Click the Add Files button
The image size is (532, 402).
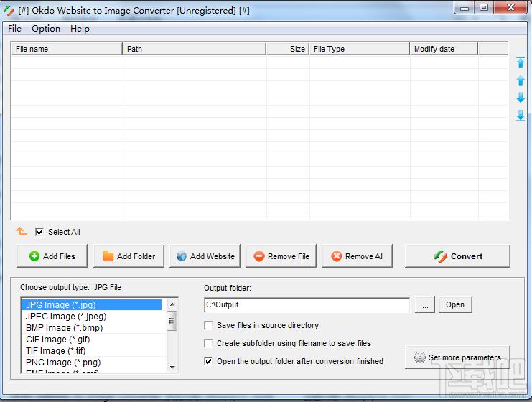click(52, 256)
